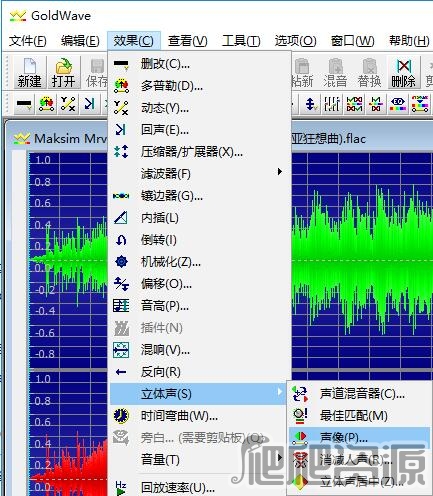The width and height of the screenshot is (433, 496).
Task: Open the 编辑(E) menu
Action: [80, 41]
